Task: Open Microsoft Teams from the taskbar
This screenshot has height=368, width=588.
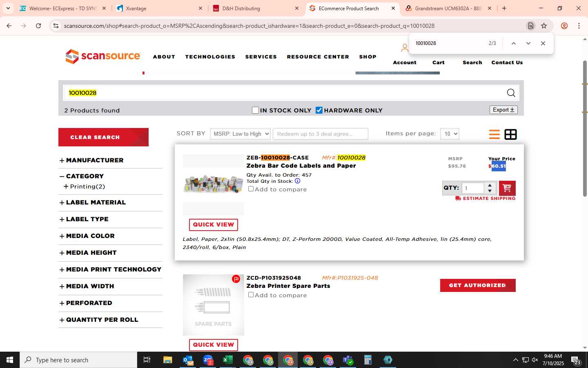Action: coord(348,360)
